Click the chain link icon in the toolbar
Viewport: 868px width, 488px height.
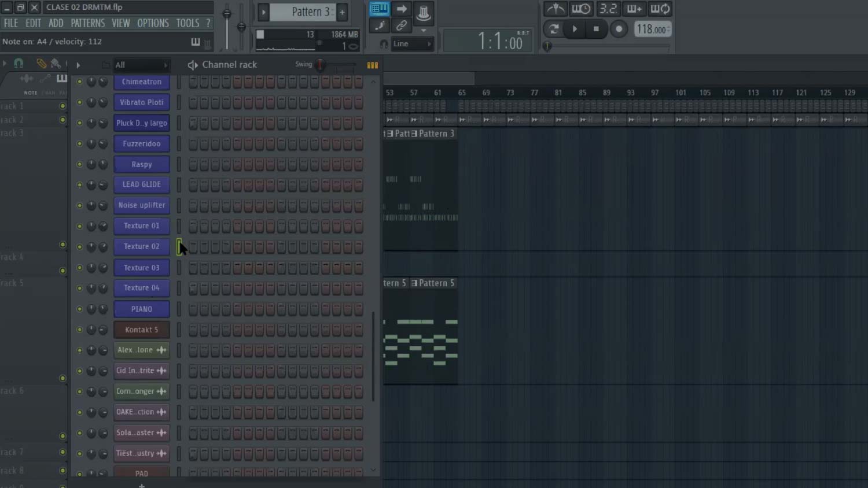click(x=401, y=25)
